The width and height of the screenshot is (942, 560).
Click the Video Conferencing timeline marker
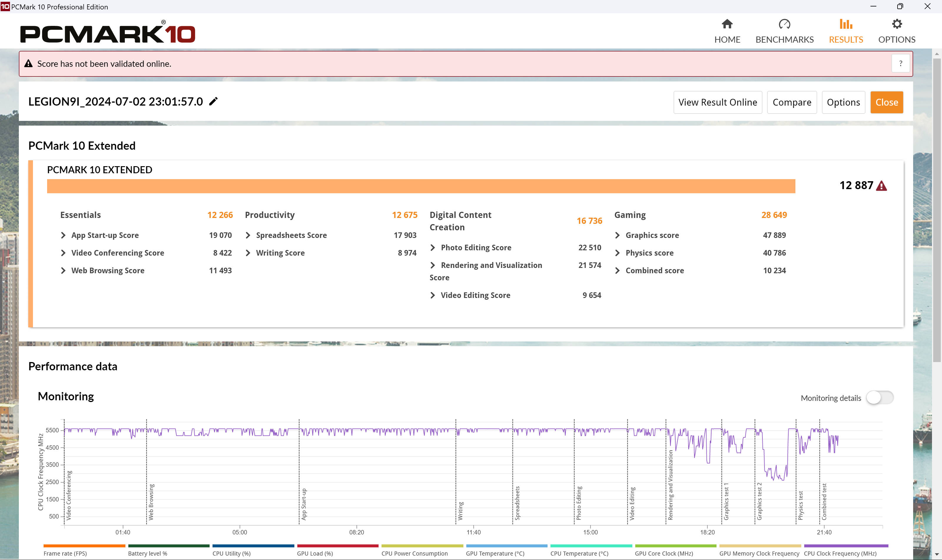click(69, 495)
